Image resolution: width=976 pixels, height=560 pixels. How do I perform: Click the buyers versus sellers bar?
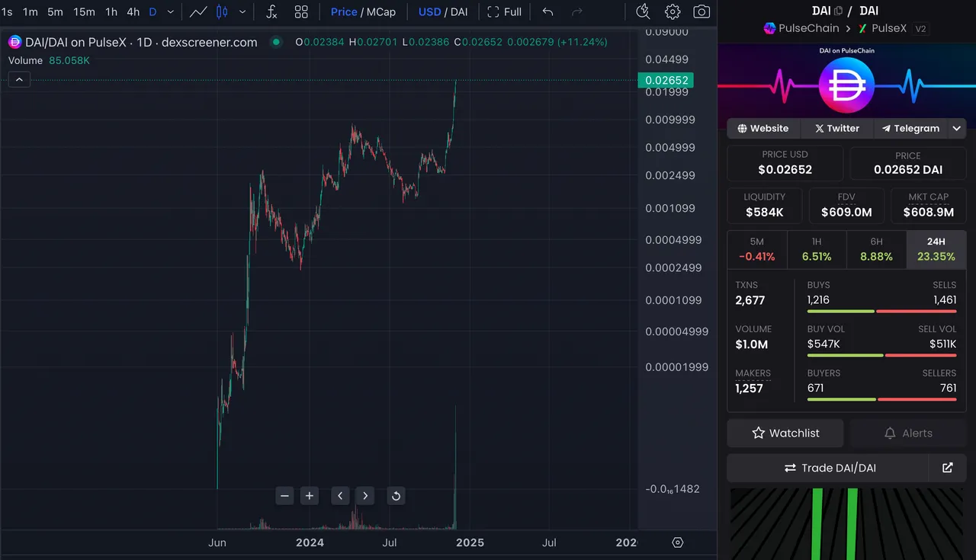click(881, 399)
